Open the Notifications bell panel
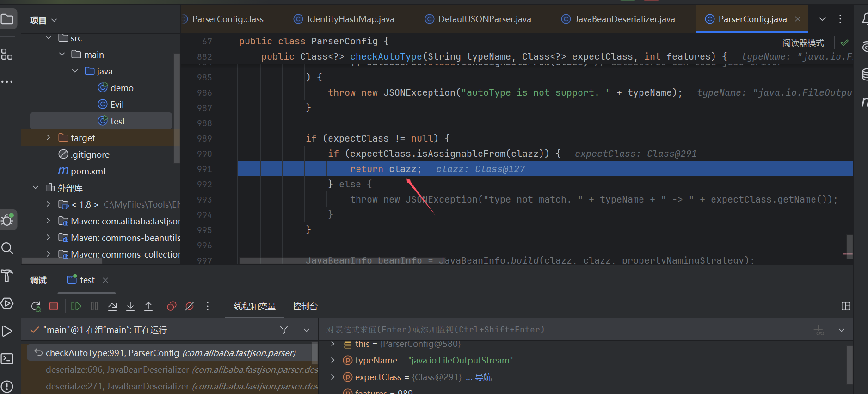868x394 pixels. coord(864,19)
